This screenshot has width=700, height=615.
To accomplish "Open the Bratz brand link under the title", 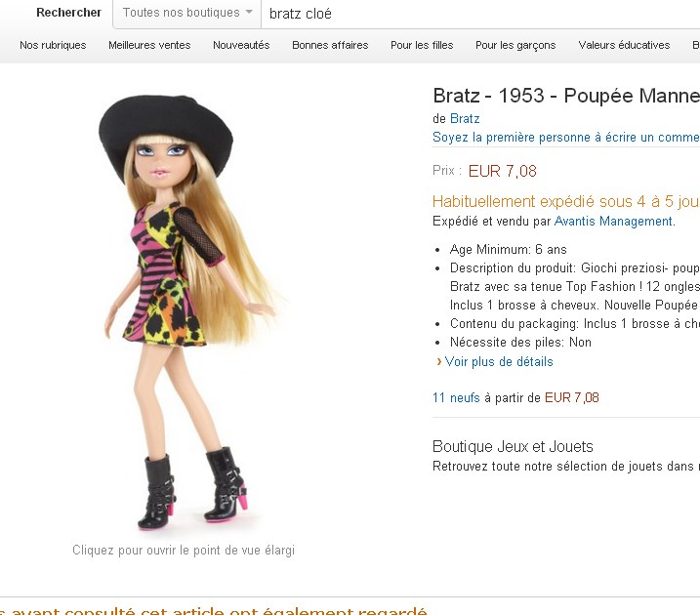I will click(x=465, y=119).
